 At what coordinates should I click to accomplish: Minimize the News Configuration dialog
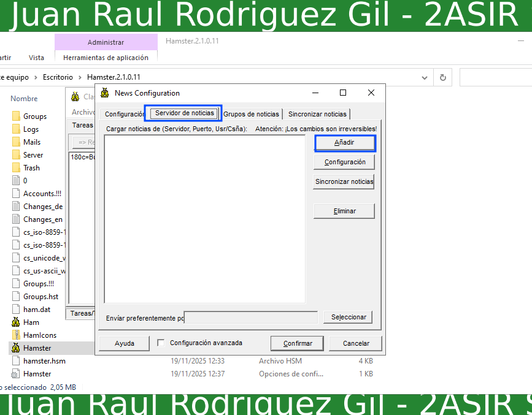[315, 93]
